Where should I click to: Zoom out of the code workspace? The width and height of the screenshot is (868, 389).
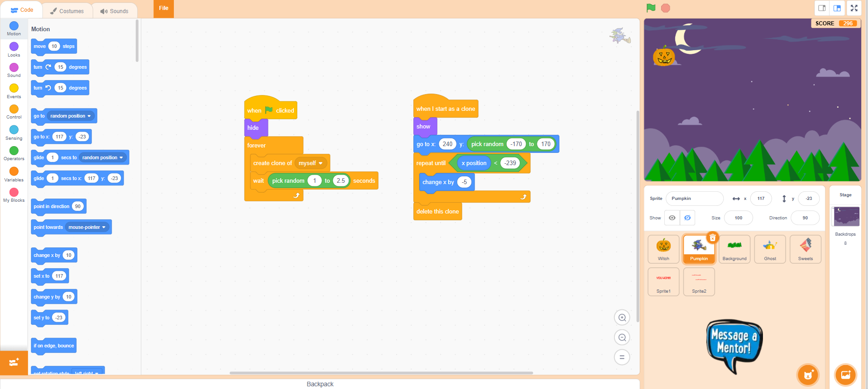pos(622,337)
